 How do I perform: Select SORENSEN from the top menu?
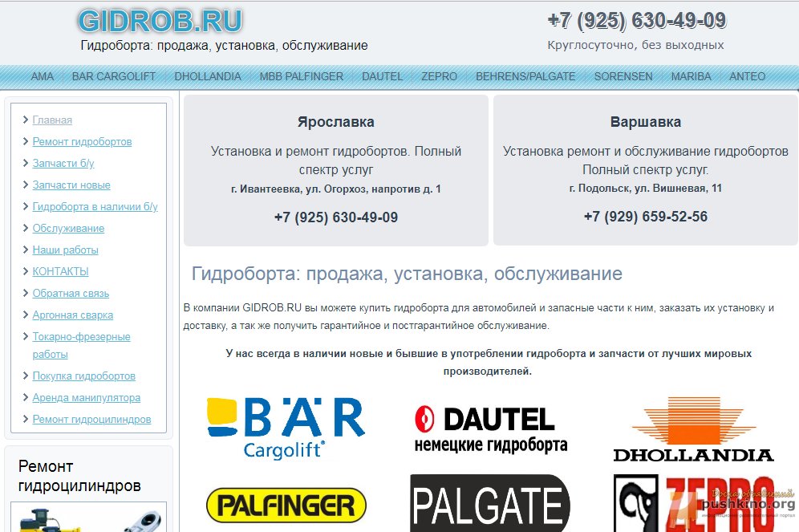pyautogui.click(x=623, y=76)
